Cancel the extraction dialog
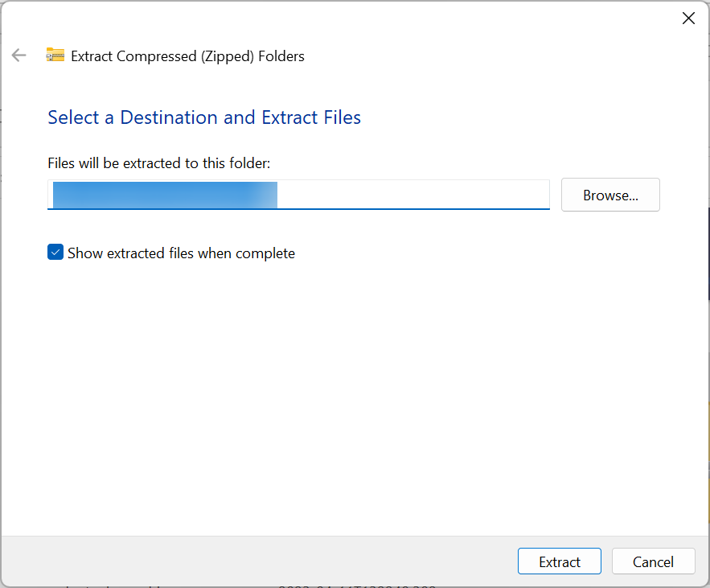The height and width of the screenshot is (588, 710). click(653, 561)
